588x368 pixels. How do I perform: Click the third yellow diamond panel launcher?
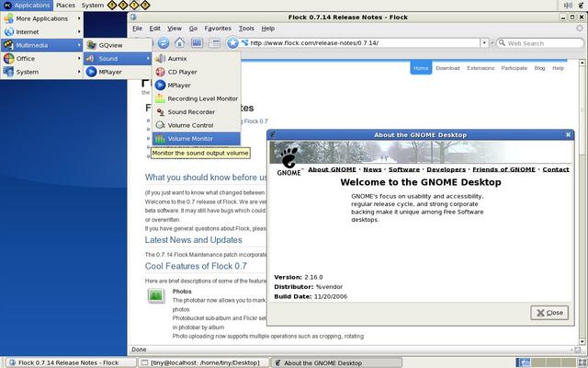134,6
